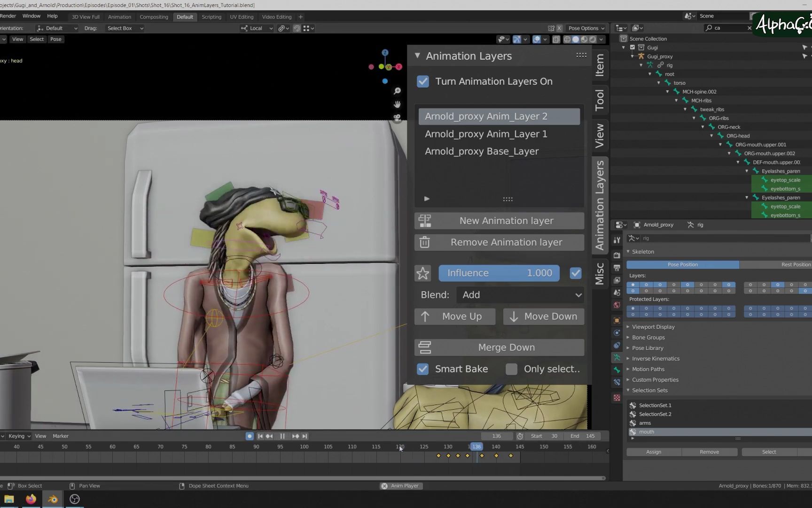
Task: Enable the Only selected checkbox
Action: [511, 369]
